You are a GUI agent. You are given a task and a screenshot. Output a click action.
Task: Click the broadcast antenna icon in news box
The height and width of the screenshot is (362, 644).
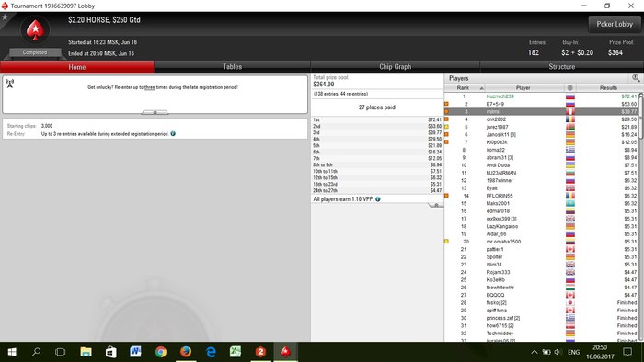[10, 84]
